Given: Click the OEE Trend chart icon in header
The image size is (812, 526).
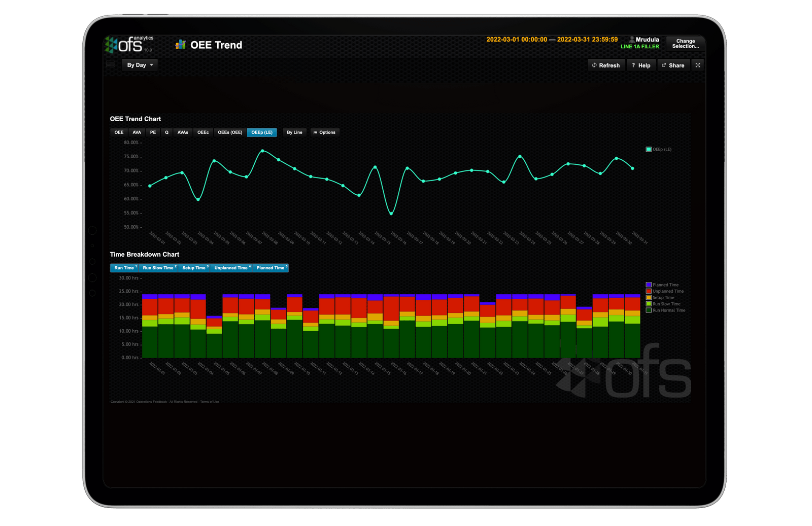Looking at the screenshot, I should coord(180,45).
